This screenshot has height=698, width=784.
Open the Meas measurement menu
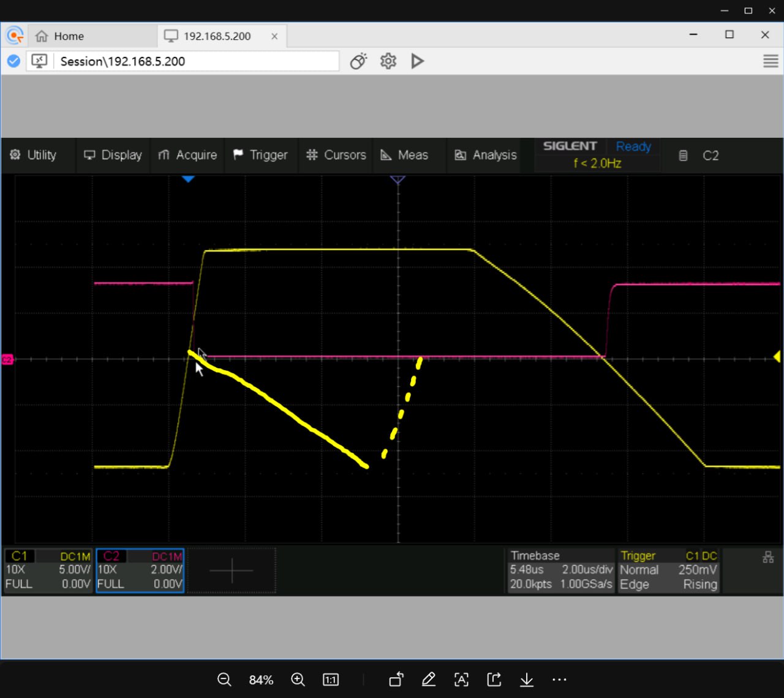[x=405, y=155]
